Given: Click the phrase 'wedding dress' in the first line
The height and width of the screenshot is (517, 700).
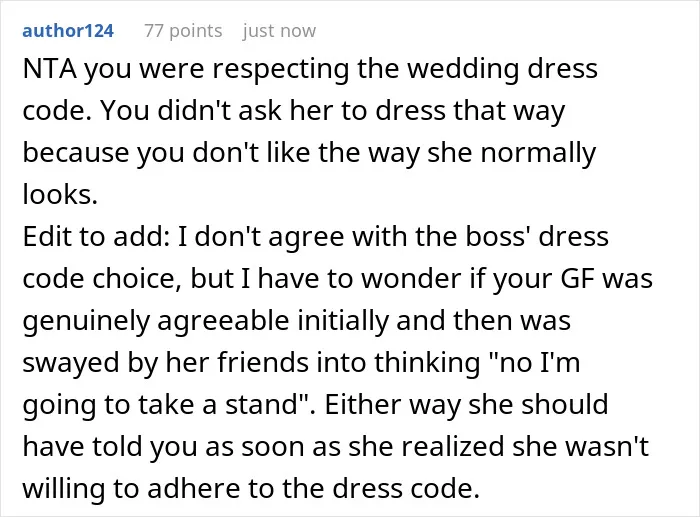Looking at the screenshot, I should (502, 69).
